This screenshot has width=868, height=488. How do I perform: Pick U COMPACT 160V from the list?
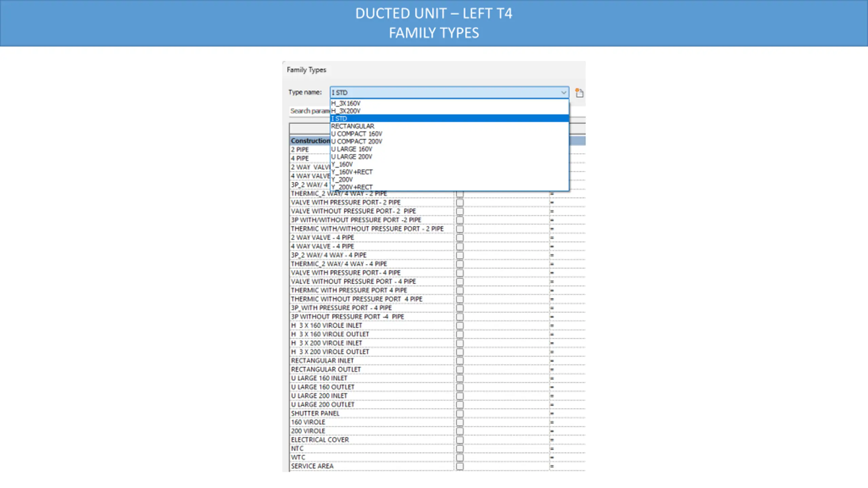click(449, 134)
